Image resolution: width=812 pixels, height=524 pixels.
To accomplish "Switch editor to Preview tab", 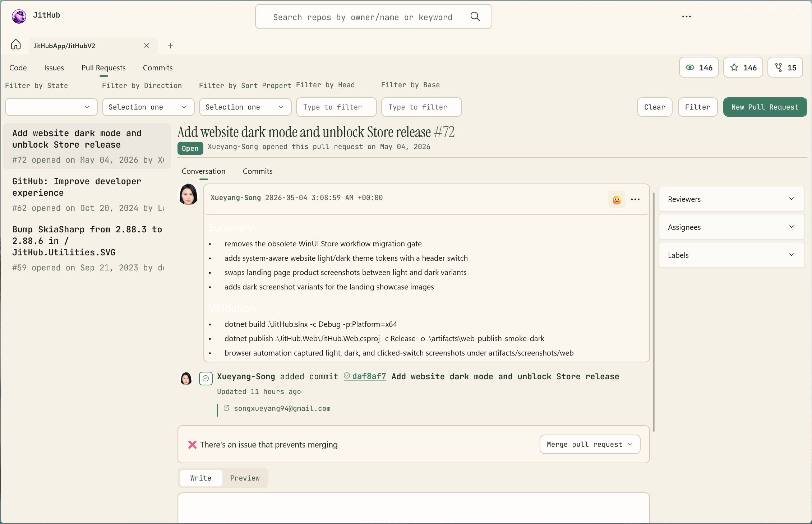I will 245,478.
